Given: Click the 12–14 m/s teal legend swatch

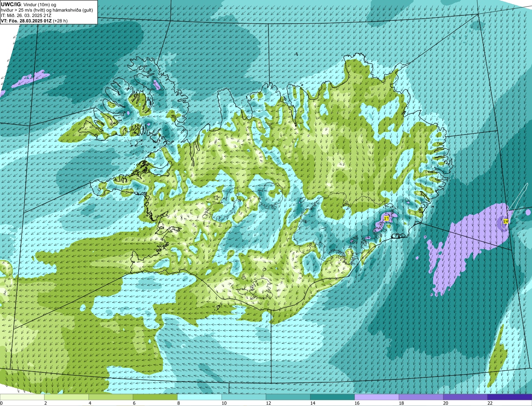Looking at the screenshot, I should [288, 397].
